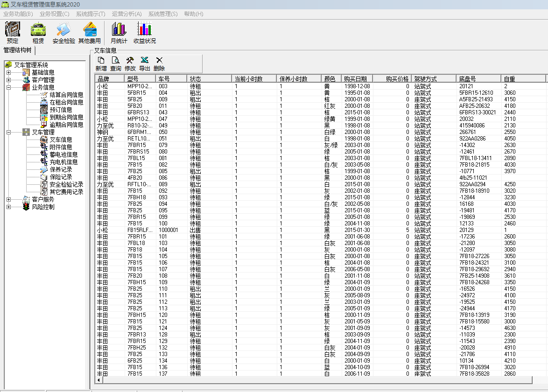Expand the 基础信息 tree node
The image size is (548, 392).
8,72
